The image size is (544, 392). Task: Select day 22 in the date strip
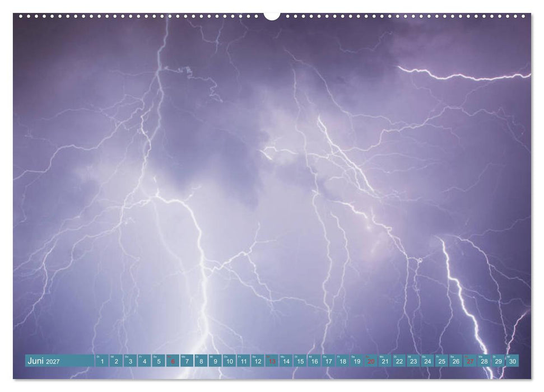(x=399, y=361)
